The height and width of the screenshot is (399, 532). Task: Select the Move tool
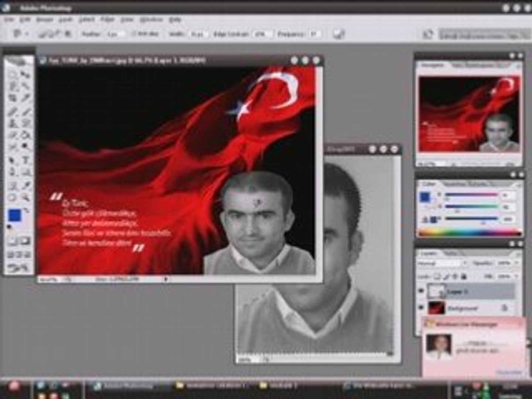[25, 75]
